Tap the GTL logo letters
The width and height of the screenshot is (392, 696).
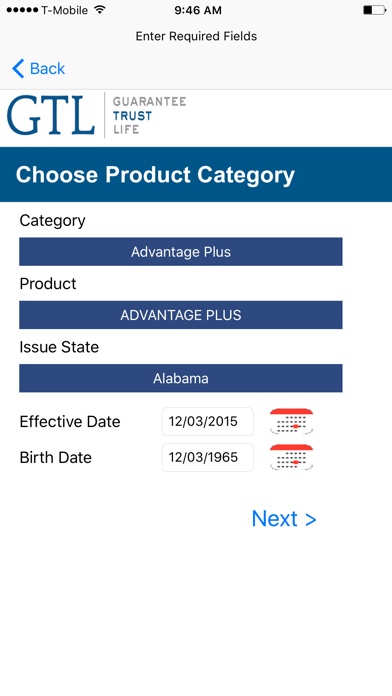51,115
